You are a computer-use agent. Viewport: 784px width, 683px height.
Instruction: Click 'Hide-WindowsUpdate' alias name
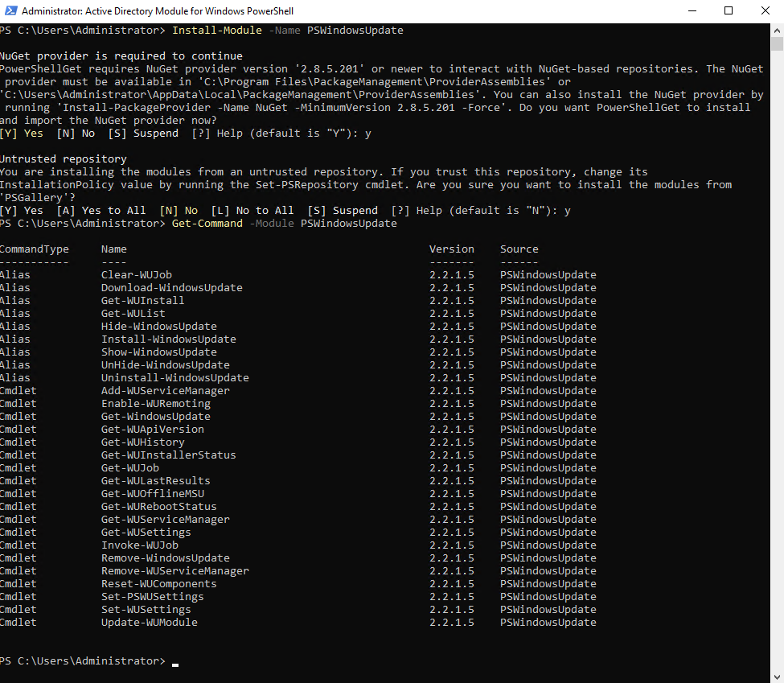[159, 327]
